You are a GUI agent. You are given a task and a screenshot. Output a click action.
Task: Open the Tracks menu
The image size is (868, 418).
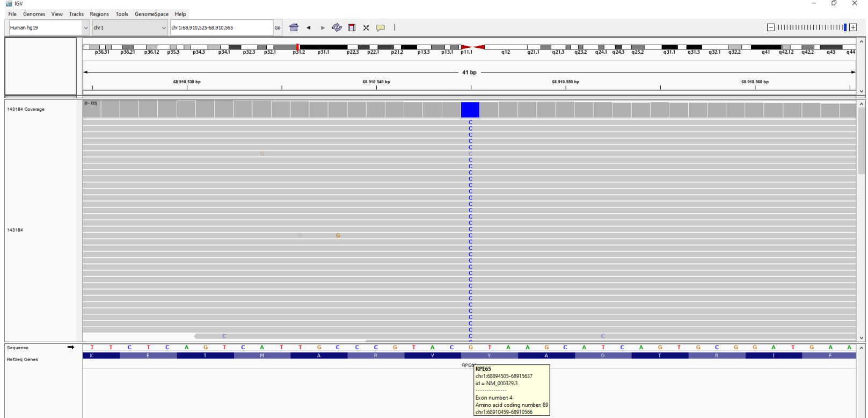76,14
